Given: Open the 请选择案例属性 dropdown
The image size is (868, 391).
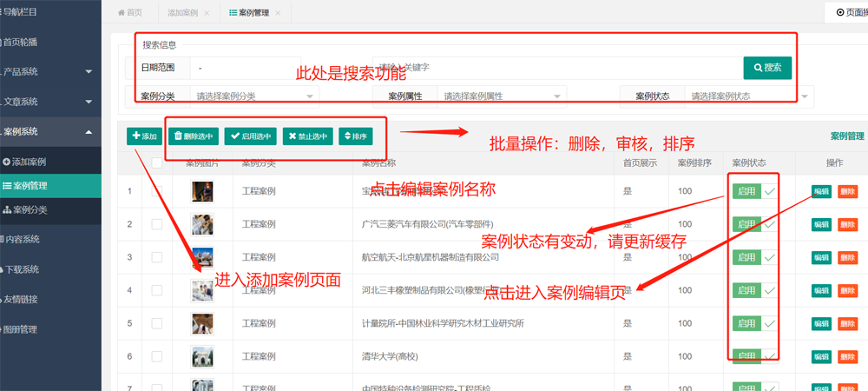Looking at the screenshot, I should 502,96.
